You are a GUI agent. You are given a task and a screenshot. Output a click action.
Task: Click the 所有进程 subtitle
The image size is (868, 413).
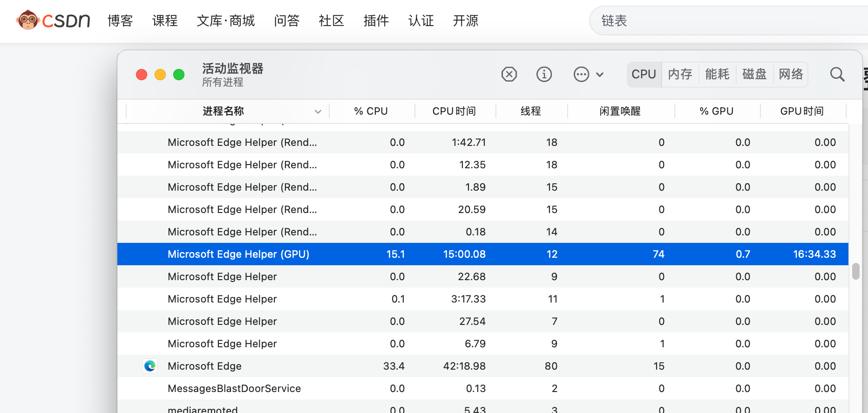(x=223, y=82)
